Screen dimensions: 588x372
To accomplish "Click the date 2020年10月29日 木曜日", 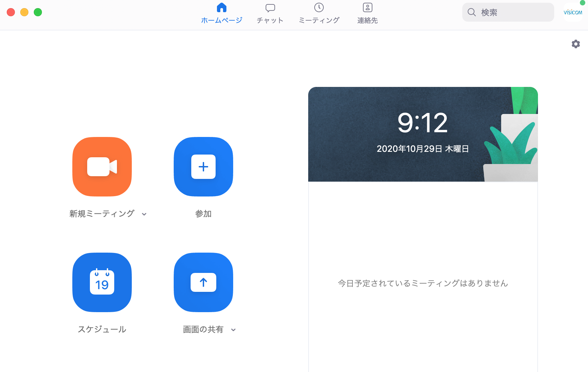I will pos(423,149).
